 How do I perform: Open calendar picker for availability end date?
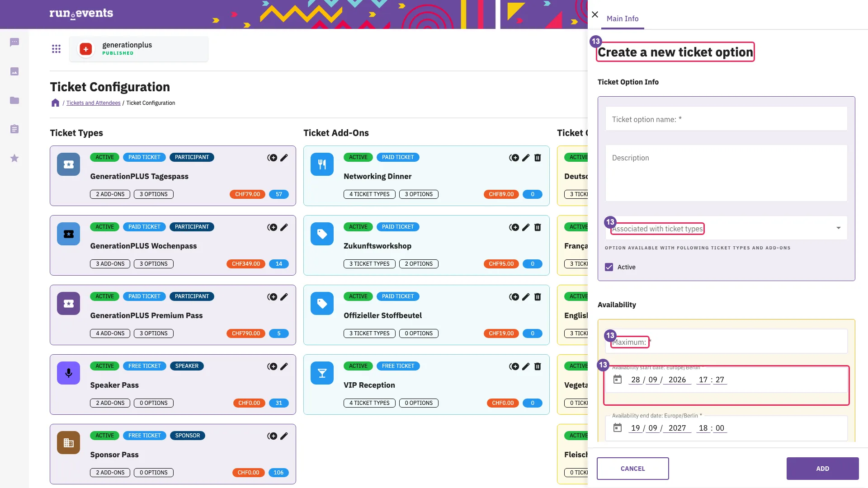pyautogui.click(x=617, y=428)
